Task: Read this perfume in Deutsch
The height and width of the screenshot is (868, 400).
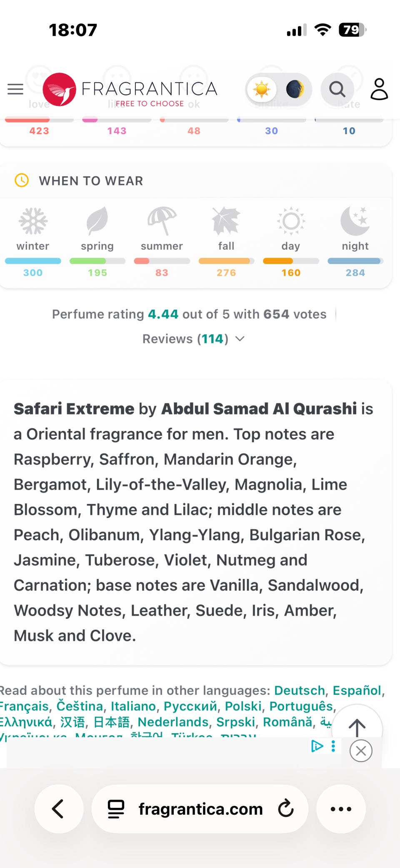Action: (299, 690)
